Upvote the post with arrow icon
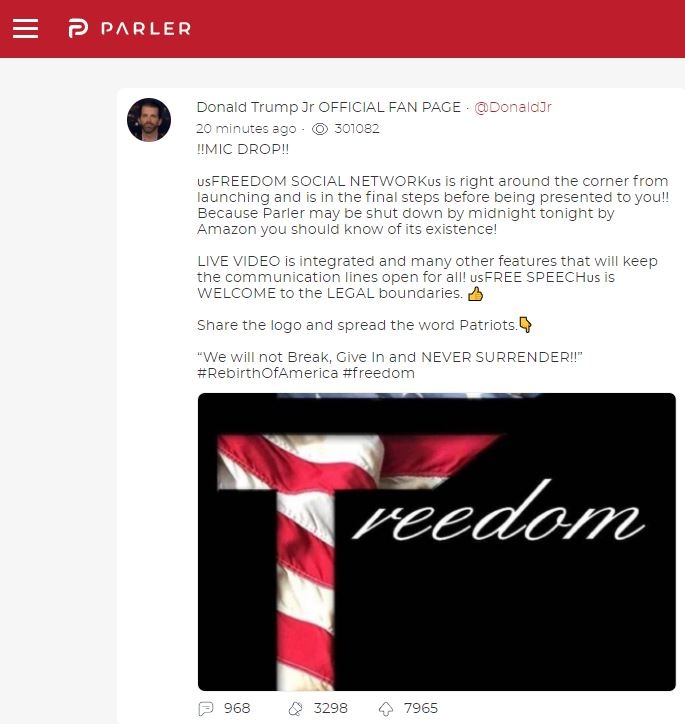685x724 pixels. [386, 708]
